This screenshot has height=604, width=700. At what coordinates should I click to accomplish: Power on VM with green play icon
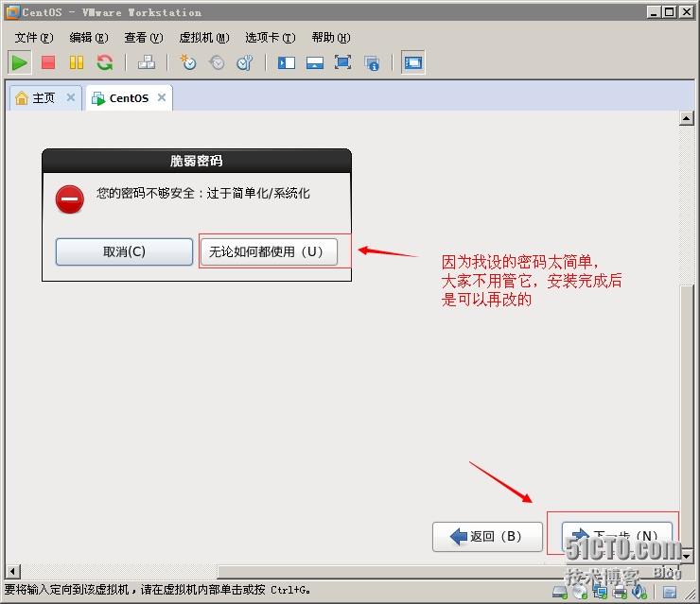pos(19,62)
